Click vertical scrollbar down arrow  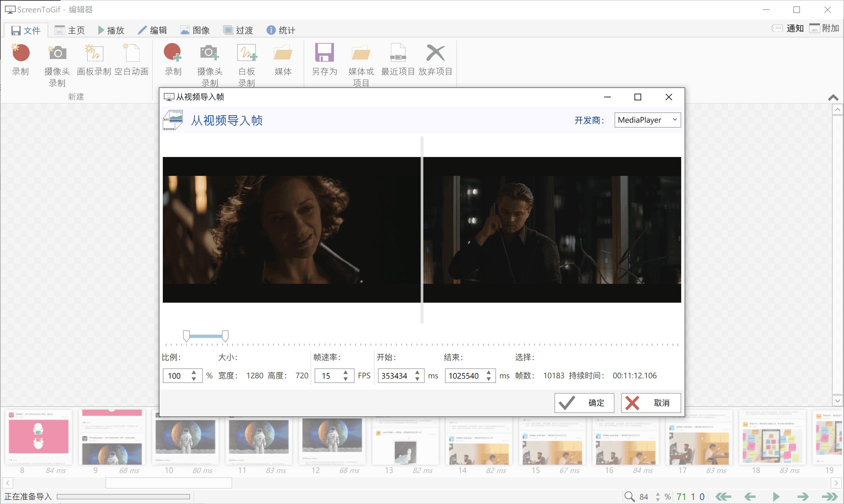(838, 400)
